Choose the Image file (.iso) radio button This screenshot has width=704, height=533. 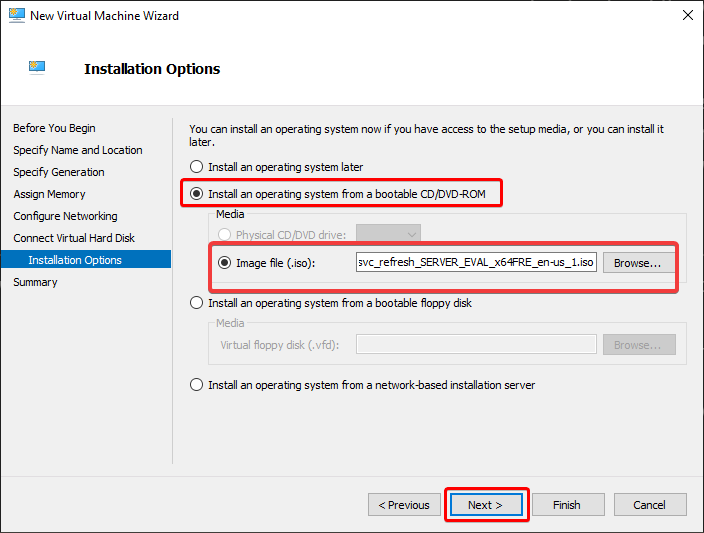tap(224, 263)
